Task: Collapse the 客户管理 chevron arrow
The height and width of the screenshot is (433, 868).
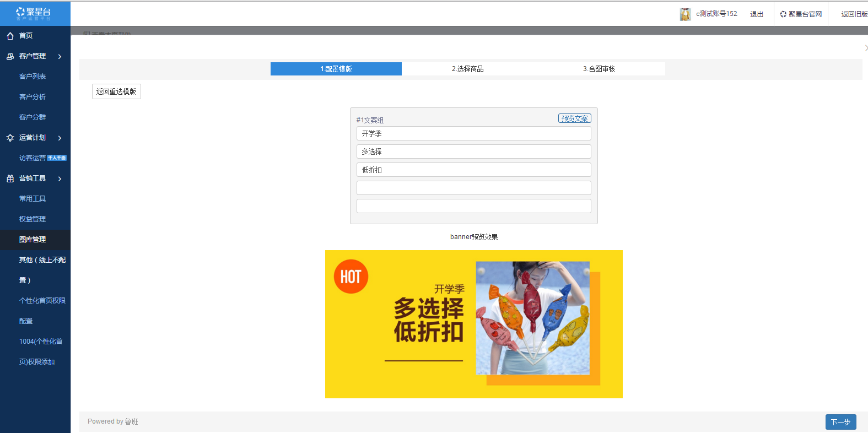Action: [x=60, y=56]
